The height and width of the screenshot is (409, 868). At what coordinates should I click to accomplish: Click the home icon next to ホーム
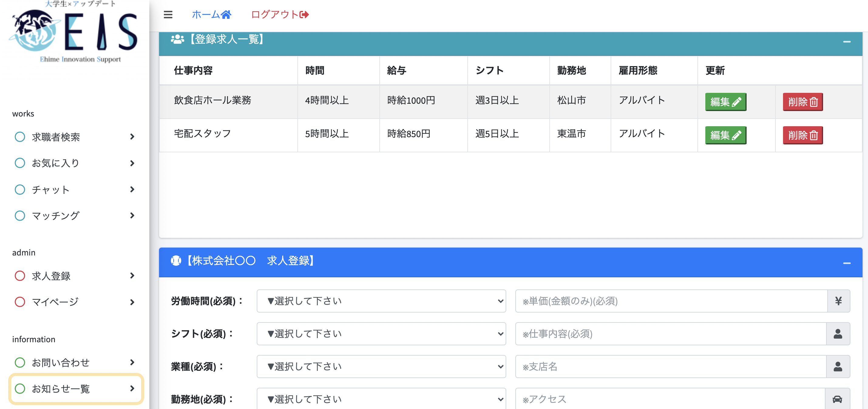pyautogui.click(x=226, y=14)
